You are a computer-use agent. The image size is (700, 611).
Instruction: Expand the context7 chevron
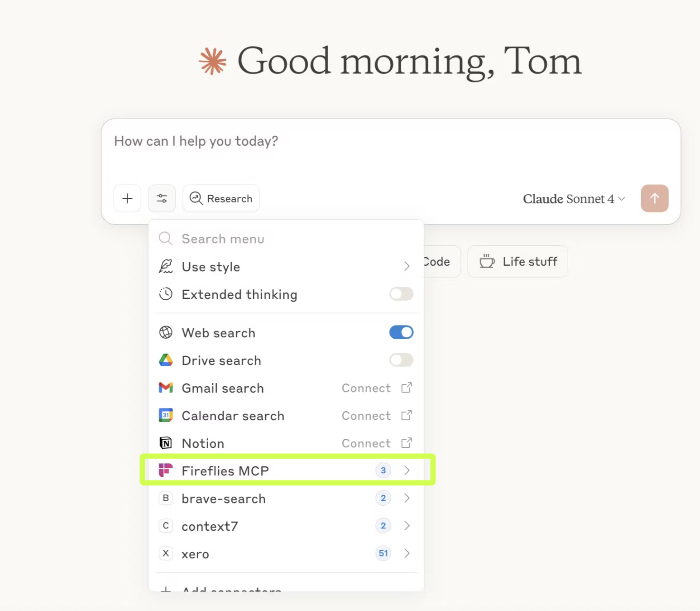tap(406, 526)
